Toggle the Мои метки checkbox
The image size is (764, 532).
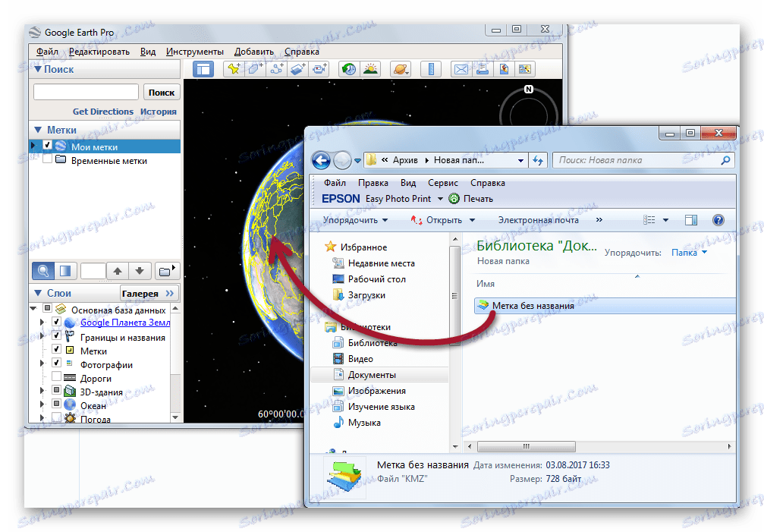(47, 145)
